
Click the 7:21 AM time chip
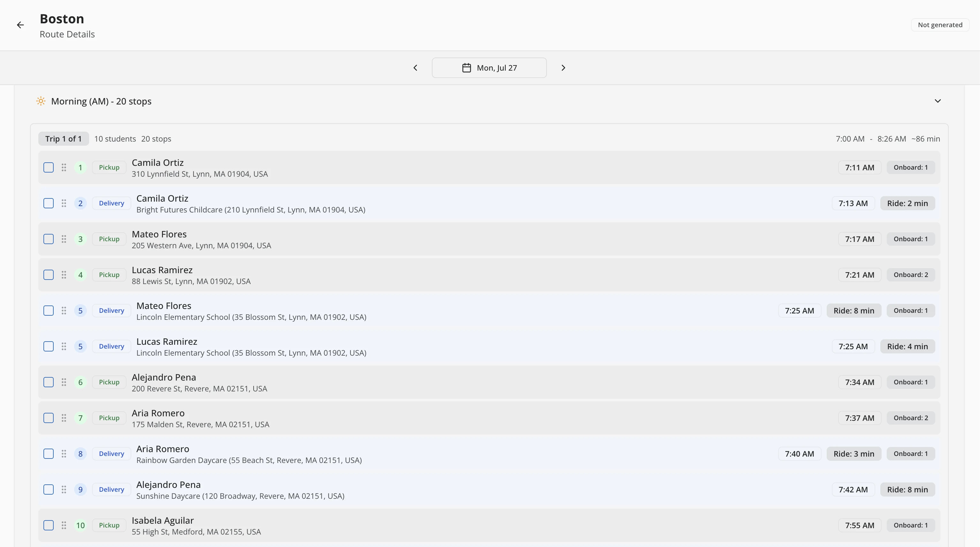pos(860,275)
